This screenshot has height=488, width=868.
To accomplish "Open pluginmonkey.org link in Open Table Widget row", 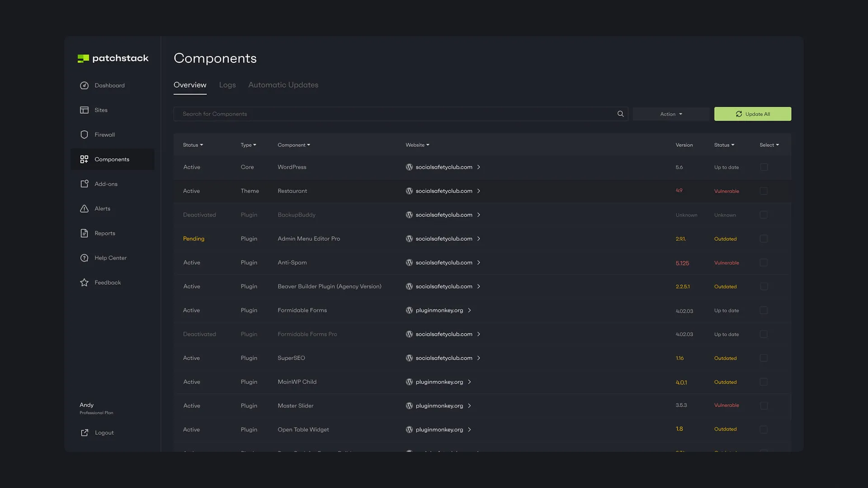I will [439, 430].
